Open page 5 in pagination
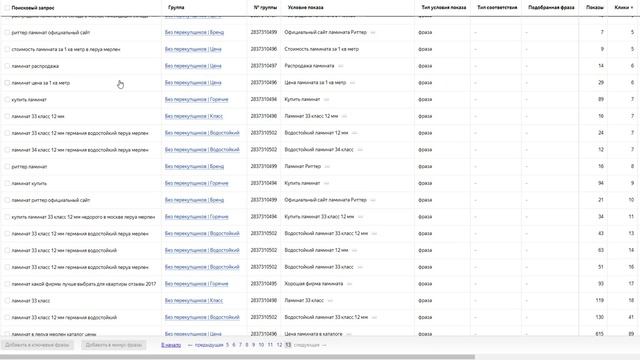 point(227,345)
